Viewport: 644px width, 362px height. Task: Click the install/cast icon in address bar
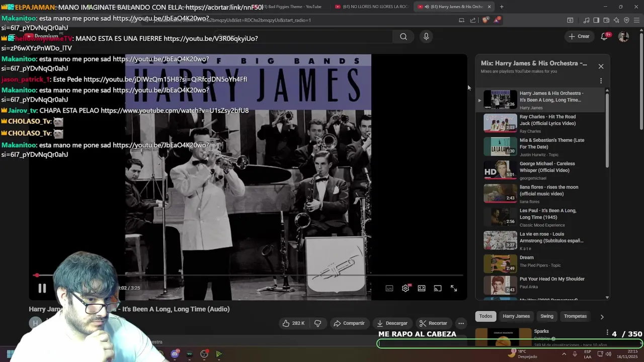(461, 20)
